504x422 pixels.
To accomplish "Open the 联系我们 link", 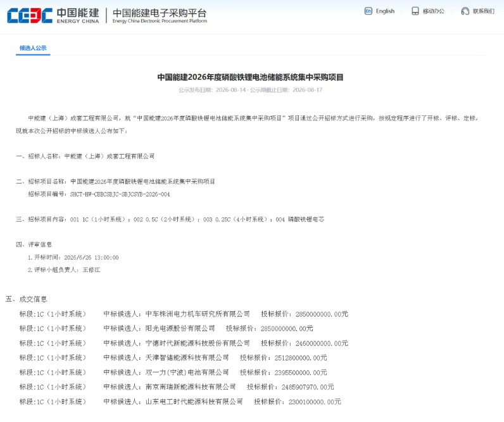I will pyautogui.click(x=484, y=11).
